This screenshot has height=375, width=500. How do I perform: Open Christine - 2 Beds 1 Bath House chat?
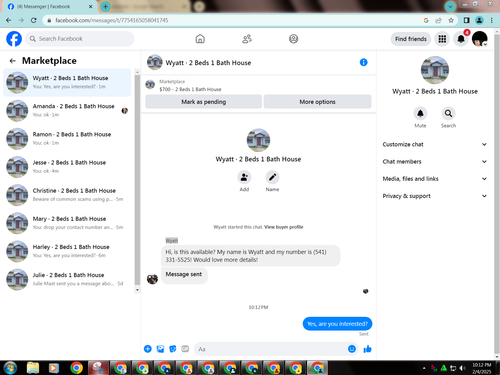pos(67,195)
